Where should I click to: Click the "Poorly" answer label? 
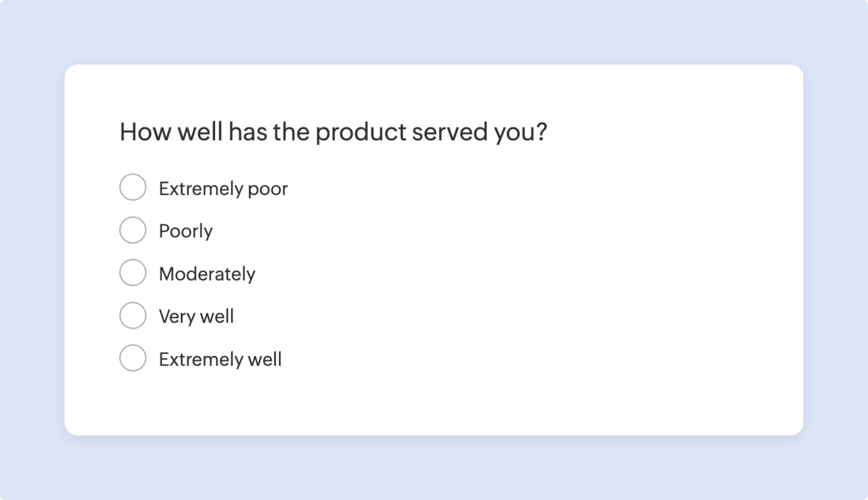point(185,231)
